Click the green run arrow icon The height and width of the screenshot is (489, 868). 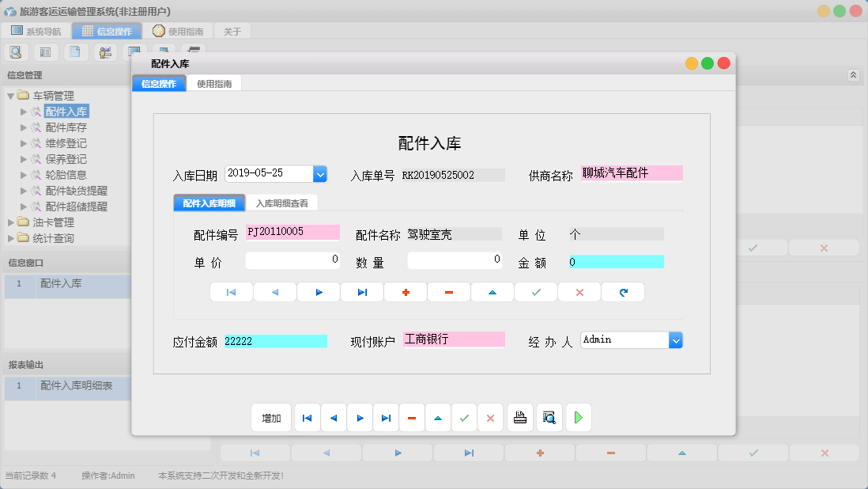578,417
